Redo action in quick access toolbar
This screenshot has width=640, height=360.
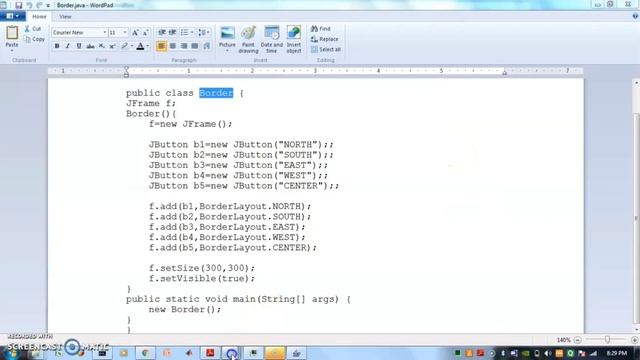tap(39, 5)
